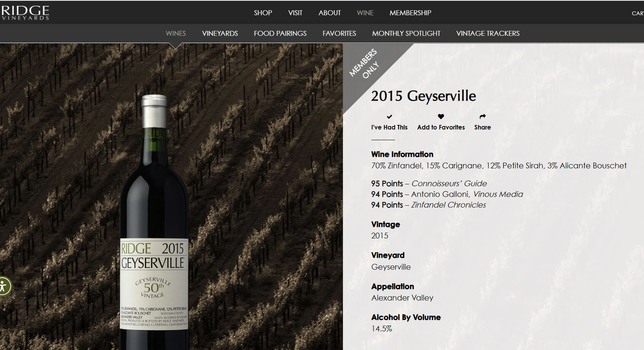Open MONTHLY SPOTLIGHT
644x350 pixels.
[406, 33]
